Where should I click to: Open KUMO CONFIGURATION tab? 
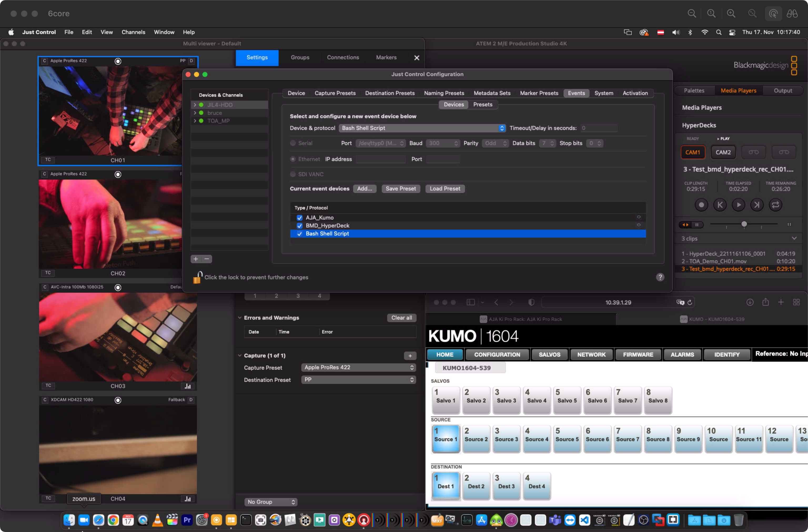pyautogui.click(x=497, y=355)
